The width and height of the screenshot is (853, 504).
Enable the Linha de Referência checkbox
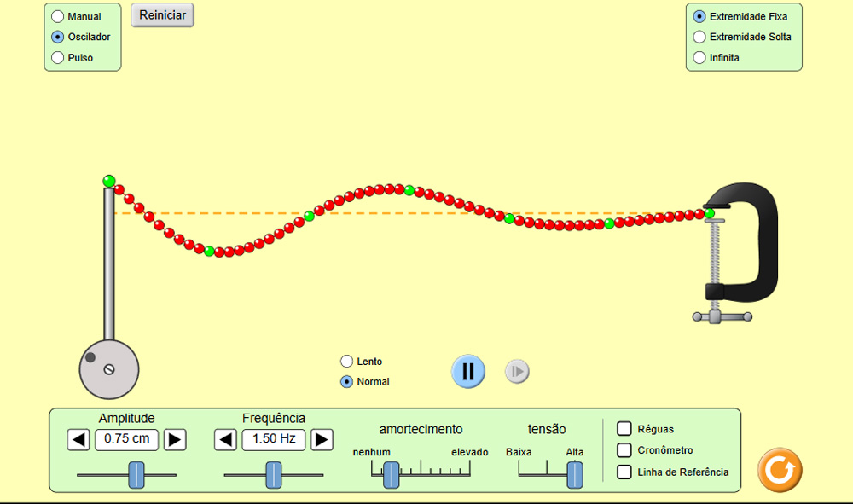coord(624,472)
